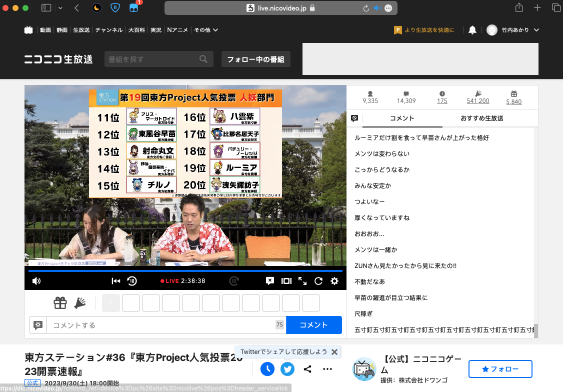Expand the その他 menu
Screen dimensions: 563x392
click(x=206, y=30)
